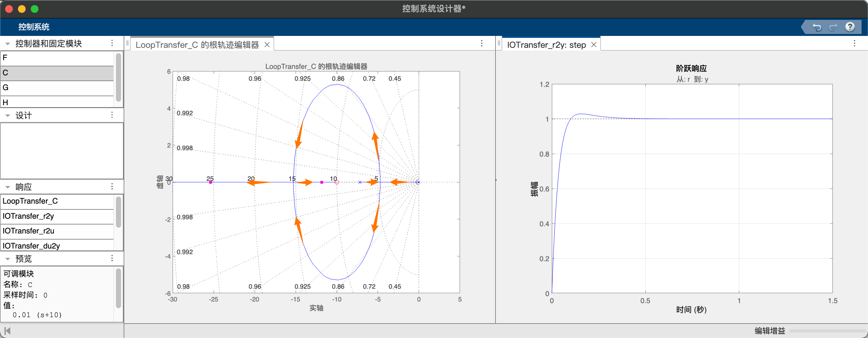
Task: Click the preview panel vertical scrollbar
Action: pyautogui.click(x=118, y=288)
